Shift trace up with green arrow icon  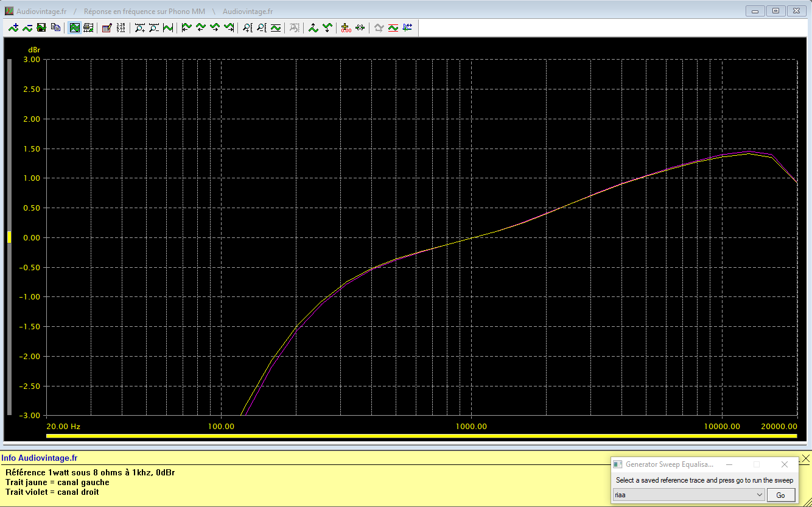pos(313,27)
